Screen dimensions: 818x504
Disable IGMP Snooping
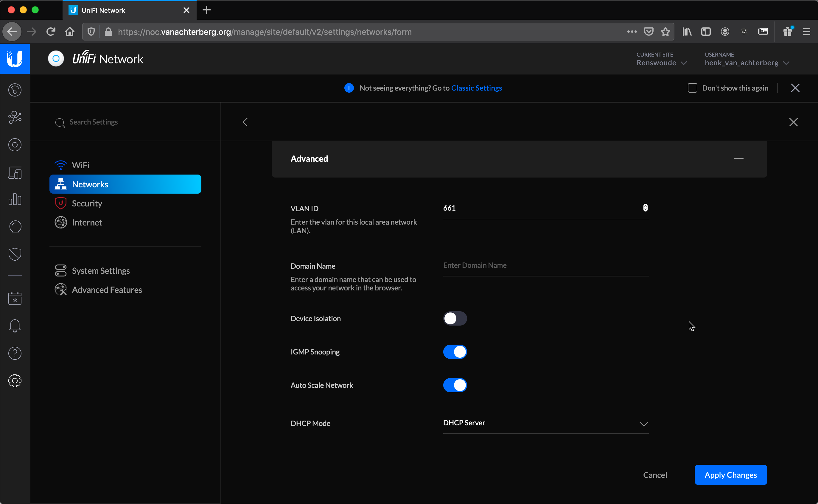pos(455,352)
